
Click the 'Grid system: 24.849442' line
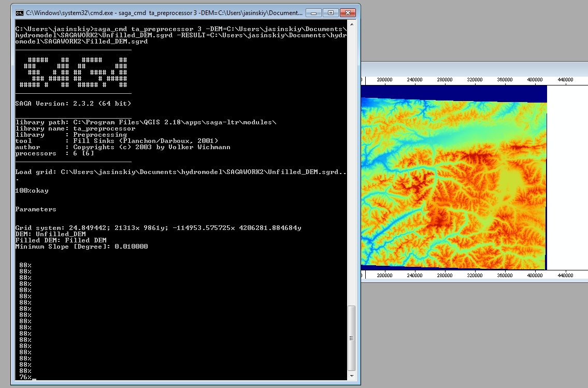(x=158, y=228)
